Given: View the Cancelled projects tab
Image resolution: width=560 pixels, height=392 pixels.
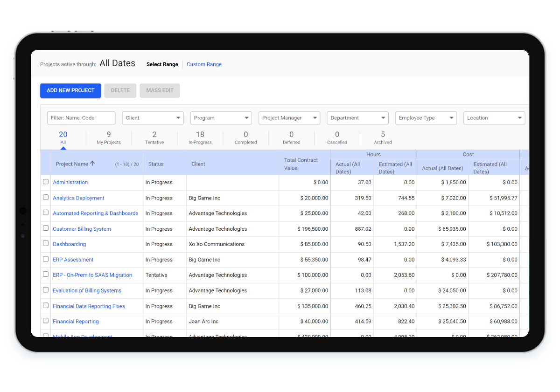Looking at the screenshot, I should point(337,138).
